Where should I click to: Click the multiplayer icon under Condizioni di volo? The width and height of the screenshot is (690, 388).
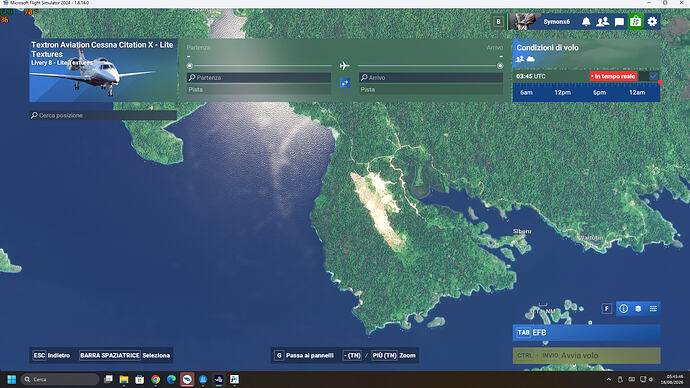coord(520,59)
